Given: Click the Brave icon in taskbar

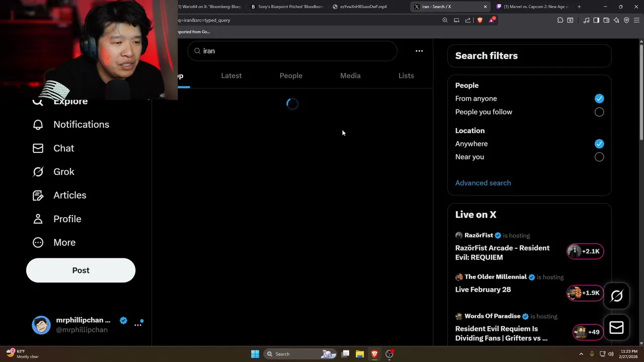Looking at the screenshot, I should [x=374, y=354].
